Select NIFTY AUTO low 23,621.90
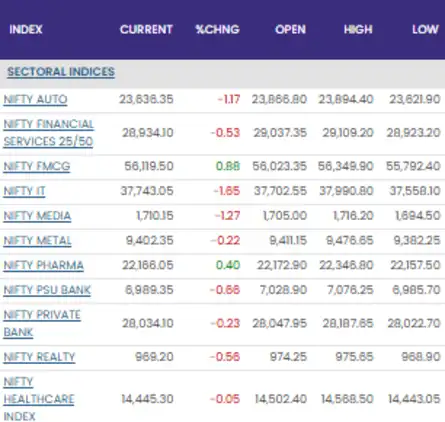Screen dimensions: 445x422 [415, 99]
